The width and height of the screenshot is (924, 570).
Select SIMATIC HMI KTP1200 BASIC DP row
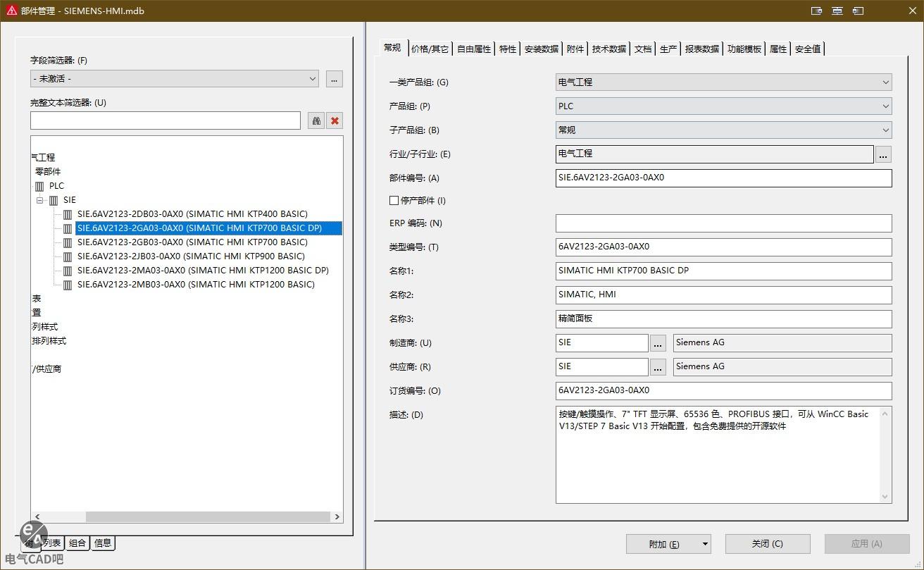point(203,271)
